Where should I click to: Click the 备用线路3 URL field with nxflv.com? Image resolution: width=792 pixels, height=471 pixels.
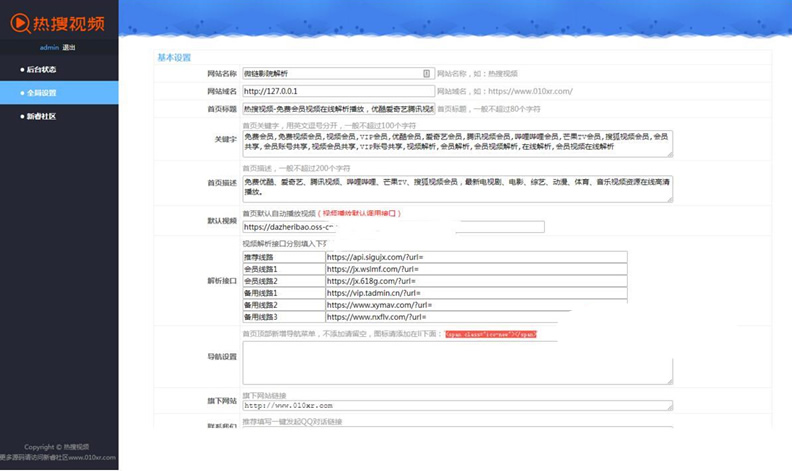click(476, 317)
